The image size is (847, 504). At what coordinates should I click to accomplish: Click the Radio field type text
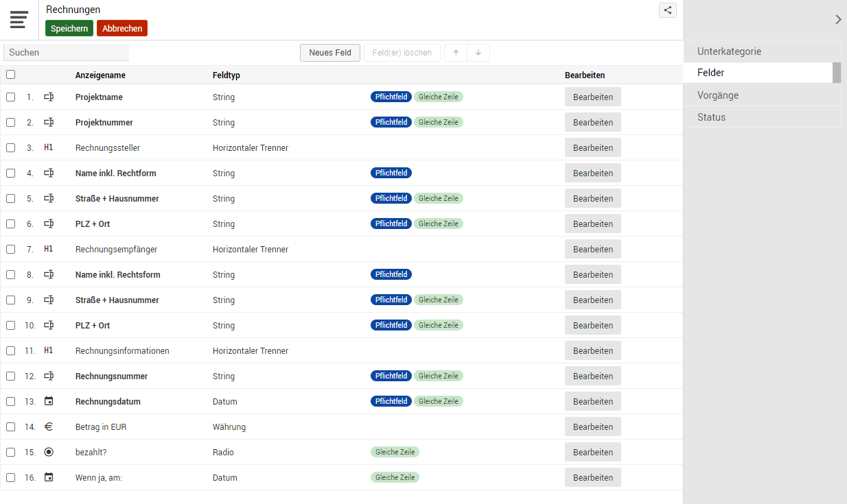[x=223, y=452]
